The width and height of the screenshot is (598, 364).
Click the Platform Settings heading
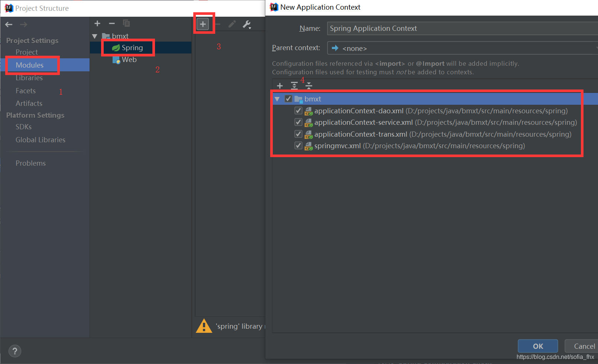click(x=35, y=115)
